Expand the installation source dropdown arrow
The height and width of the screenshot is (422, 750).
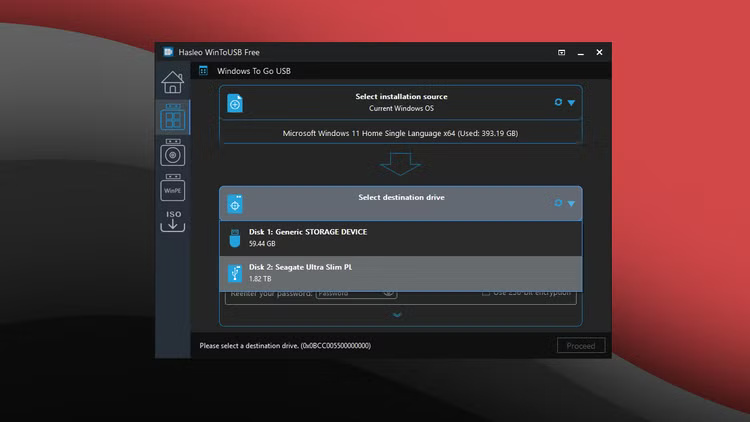pos(572,102)
